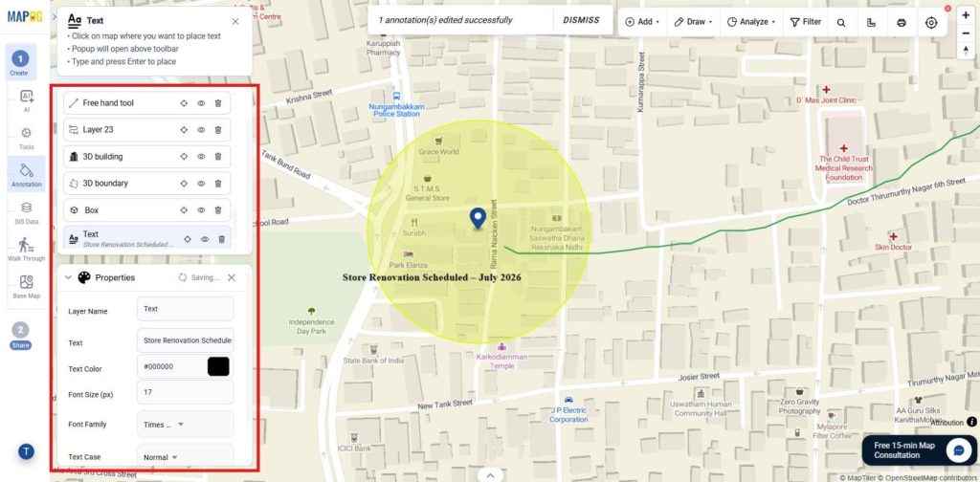980x482 pixels.
Task: Hide the Box layer
Action: tap(201, 210)
